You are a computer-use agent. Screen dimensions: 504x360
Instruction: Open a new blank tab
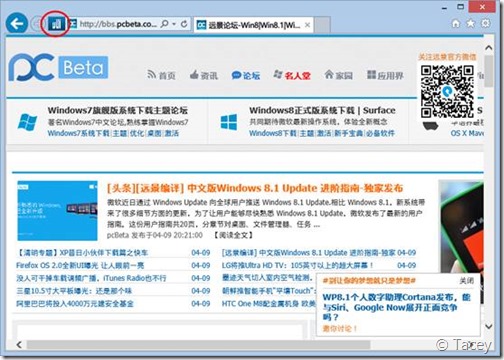coord(322,25)
